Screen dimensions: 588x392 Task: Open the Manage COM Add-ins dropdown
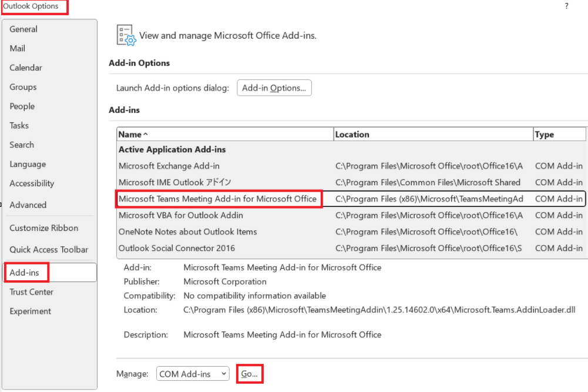pos(192,373)
